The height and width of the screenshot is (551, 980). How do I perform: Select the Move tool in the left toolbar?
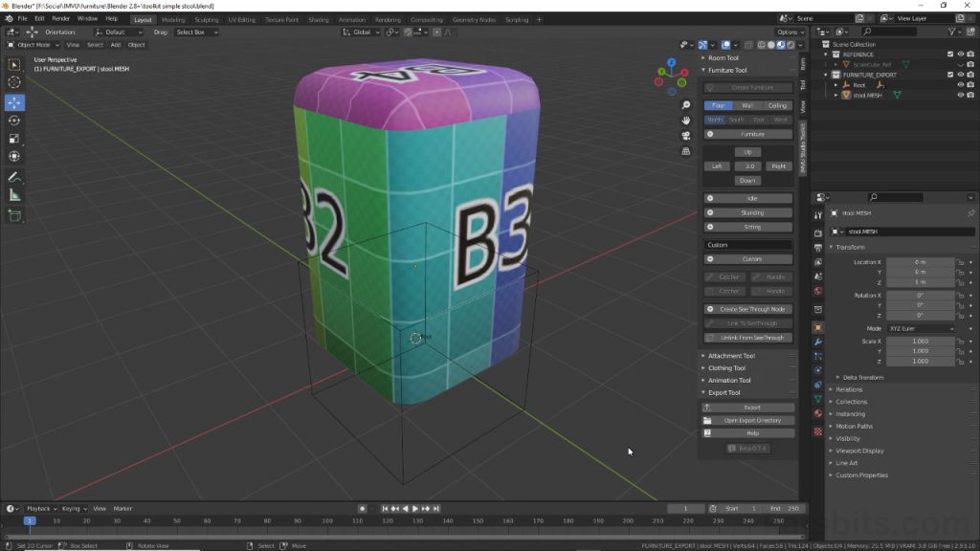[13, 102]
